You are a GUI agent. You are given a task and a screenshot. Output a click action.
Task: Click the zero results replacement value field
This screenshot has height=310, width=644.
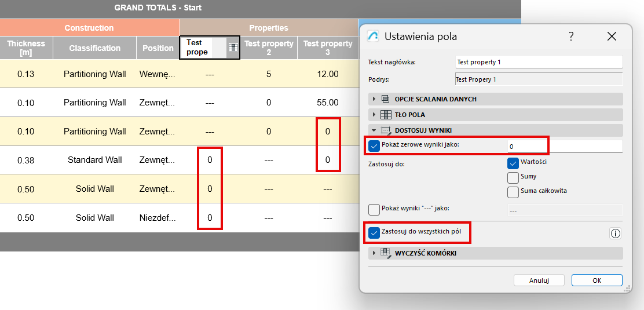565,147
